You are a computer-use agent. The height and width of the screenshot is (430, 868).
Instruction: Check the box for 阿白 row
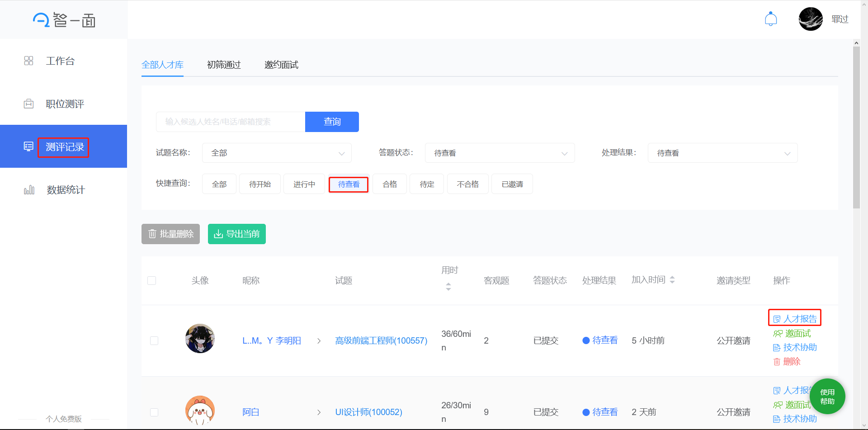(x=154, y=412)
